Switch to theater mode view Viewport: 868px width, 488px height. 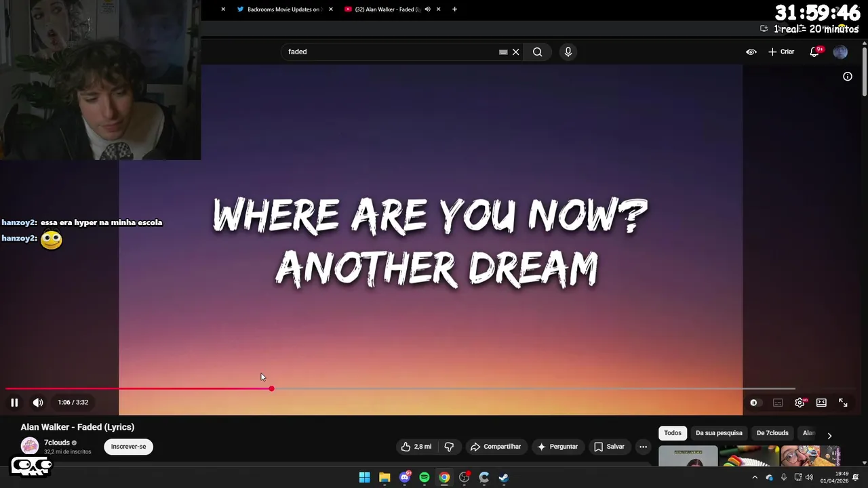pyautogui.click(x=821, y=403)
